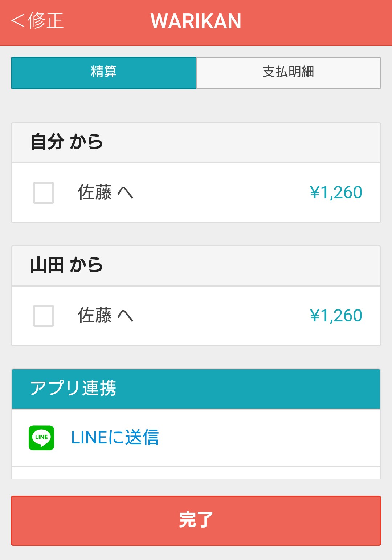Screen dimensions: 392x560
Task: Tap the partially visible row below LINEに送信
Action: [x=196, y=474]
